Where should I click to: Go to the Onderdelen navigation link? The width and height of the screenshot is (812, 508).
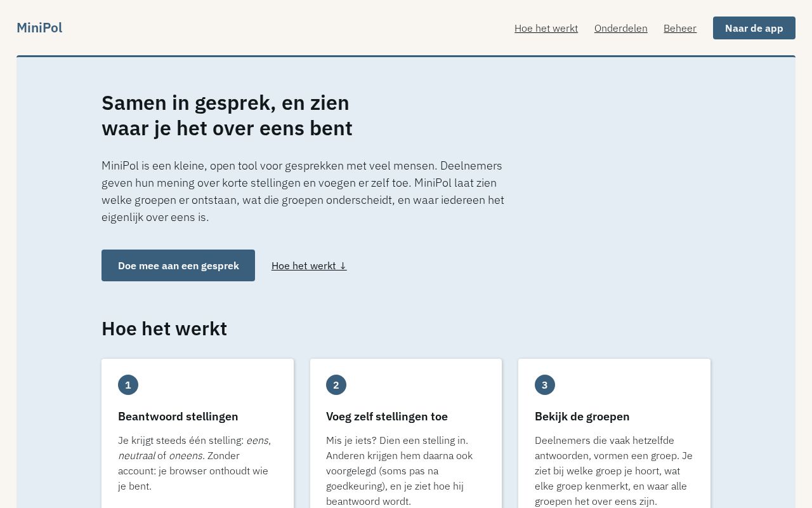[x=621, y=28]
